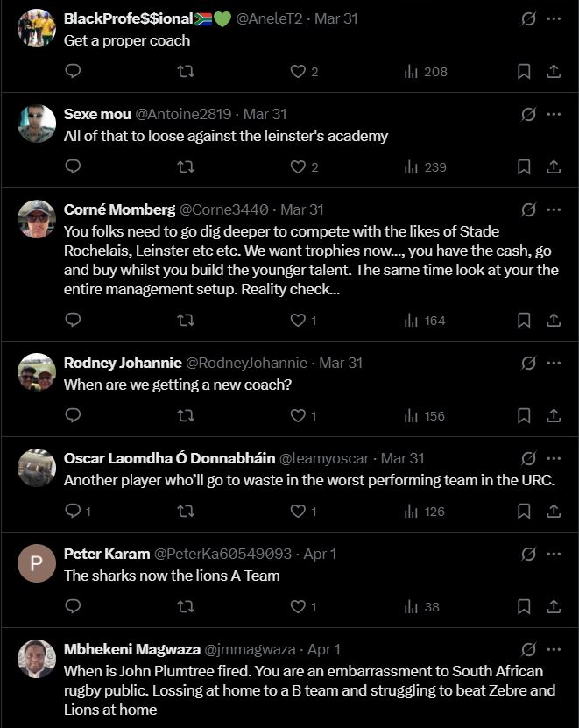Open more options on BlackProfe$$ional's tweet
Viewport: 579px width, 728px height.
click(554, 18)
